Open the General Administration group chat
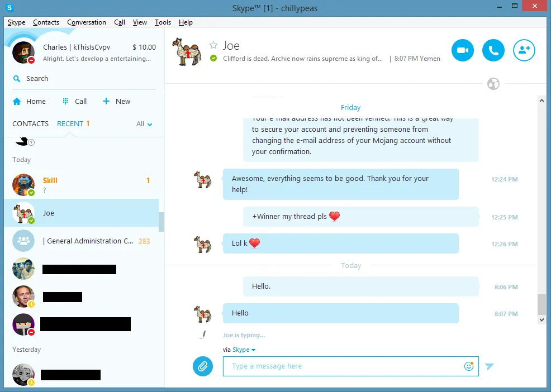551x392 pixels. [81, 241]
